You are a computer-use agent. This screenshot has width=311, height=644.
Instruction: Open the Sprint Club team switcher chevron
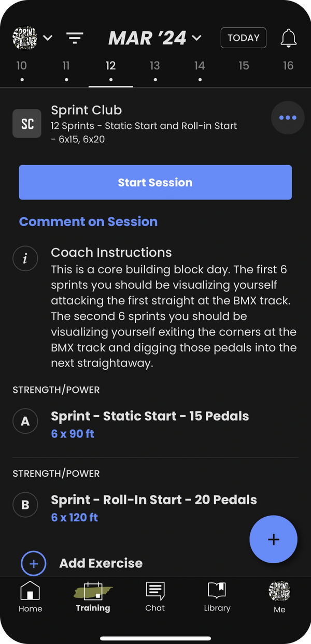pyautogui.click(x=48, y=38)
